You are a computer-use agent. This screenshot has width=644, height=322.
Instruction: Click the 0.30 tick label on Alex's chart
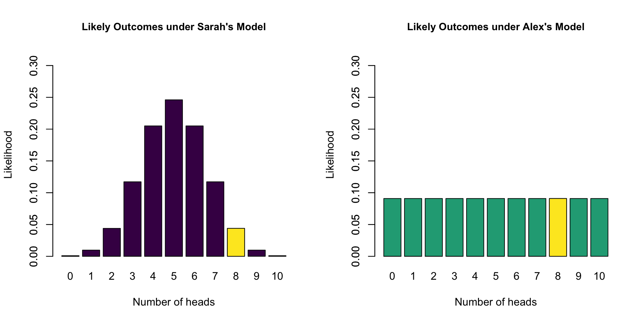tap(356, 66)
